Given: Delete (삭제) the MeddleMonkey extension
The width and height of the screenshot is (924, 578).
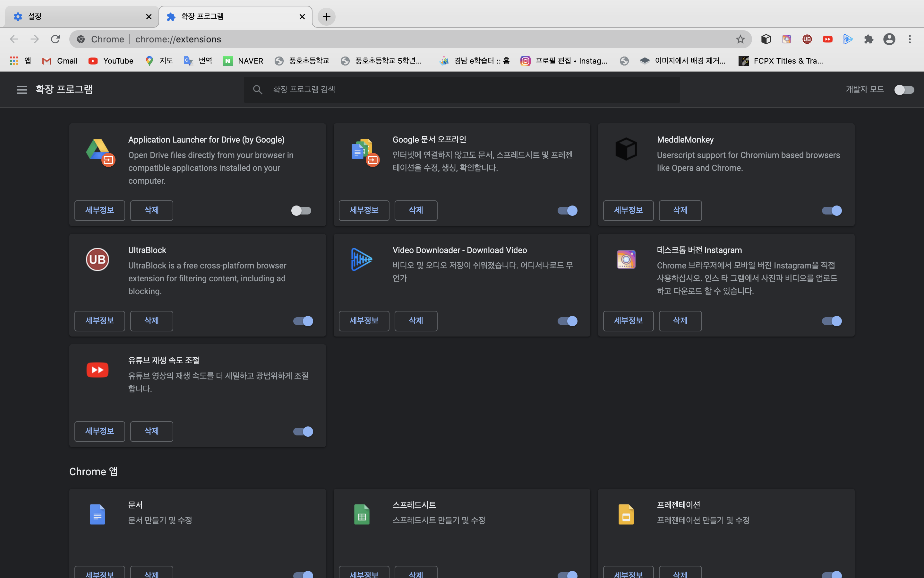Looking at the screenshot, I should click(680, 211).
